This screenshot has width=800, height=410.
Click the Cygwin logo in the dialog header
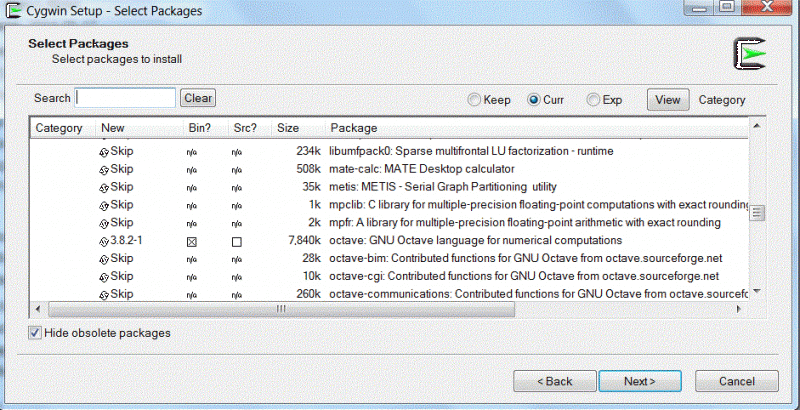pyautogui.click(x=750, y=54)
